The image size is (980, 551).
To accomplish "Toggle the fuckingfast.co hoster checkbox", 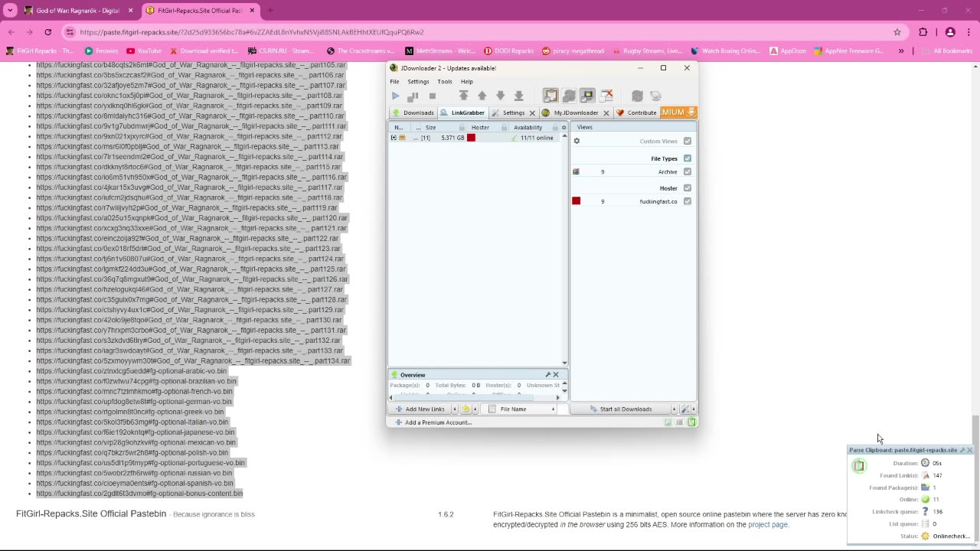I will (688, 201).
